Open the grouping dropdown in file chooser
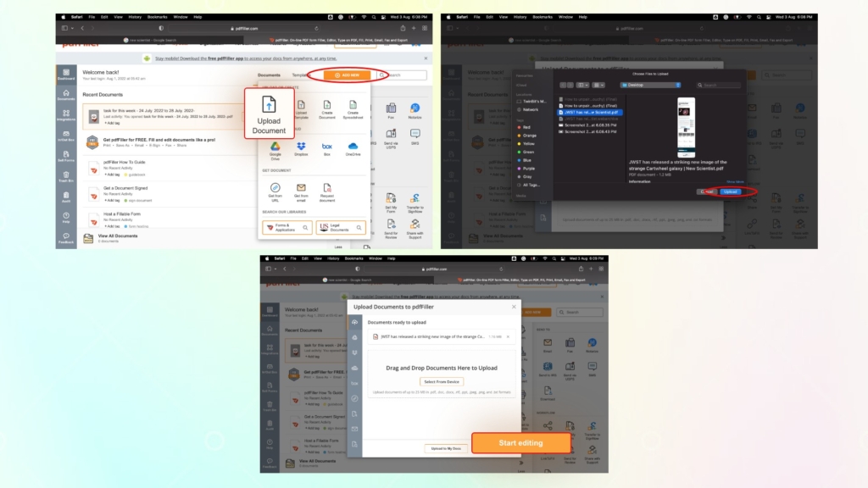This screenshot has height=488, width=868. click(x=598, y=86)
